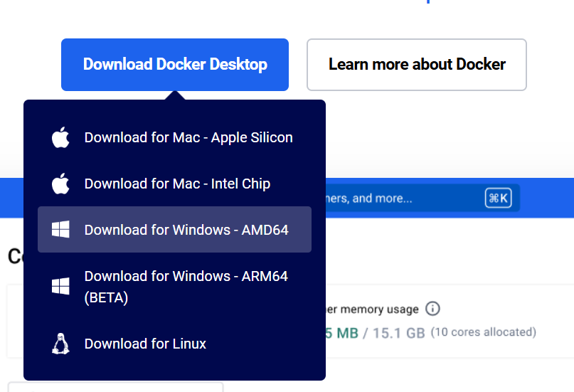Click the Linux penguin icon
The width and height of the screenshot is (574, 392).
tap(60, 344)
